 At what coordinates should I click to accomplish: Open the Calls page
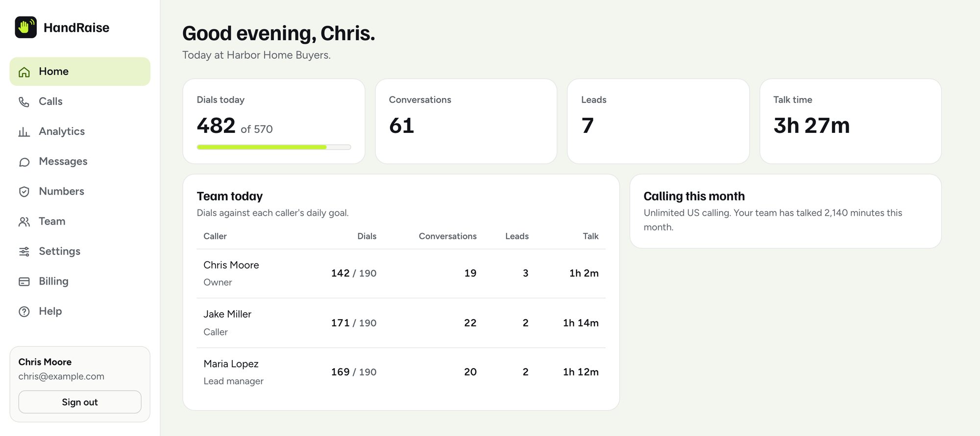[x=80, y=102]
